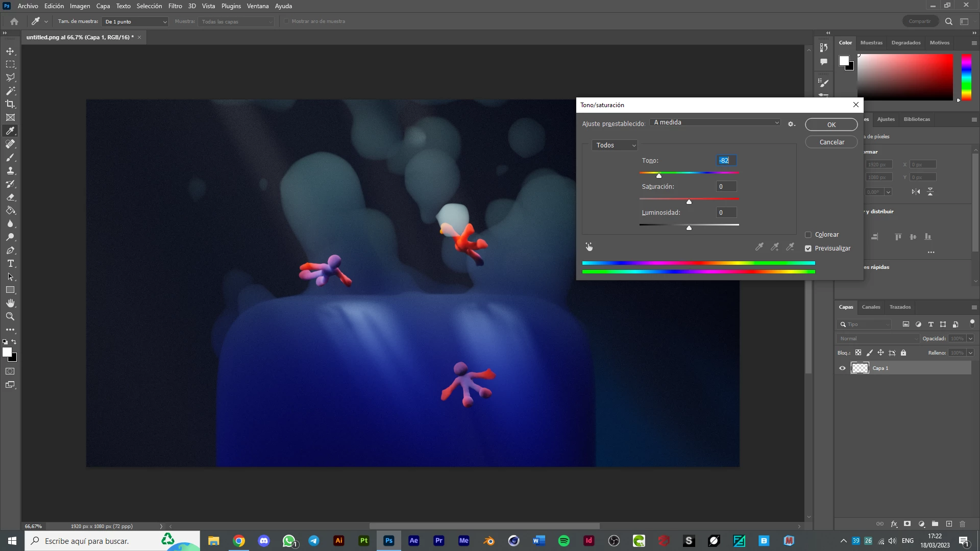Select the Horizontal Type tool
This screenshot has width=980, height=551.
tap(10, 263)
